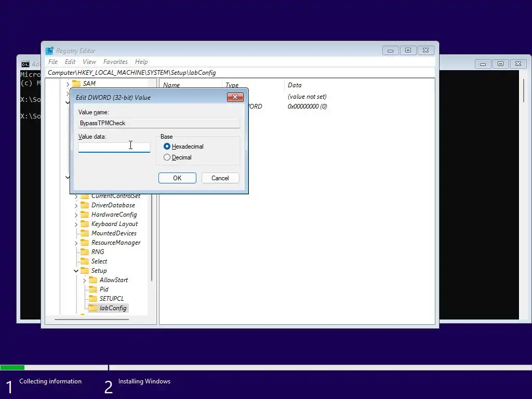Click the registry path address bar
The height and width of the screenshot is (399, 532).
coord(240,73)
